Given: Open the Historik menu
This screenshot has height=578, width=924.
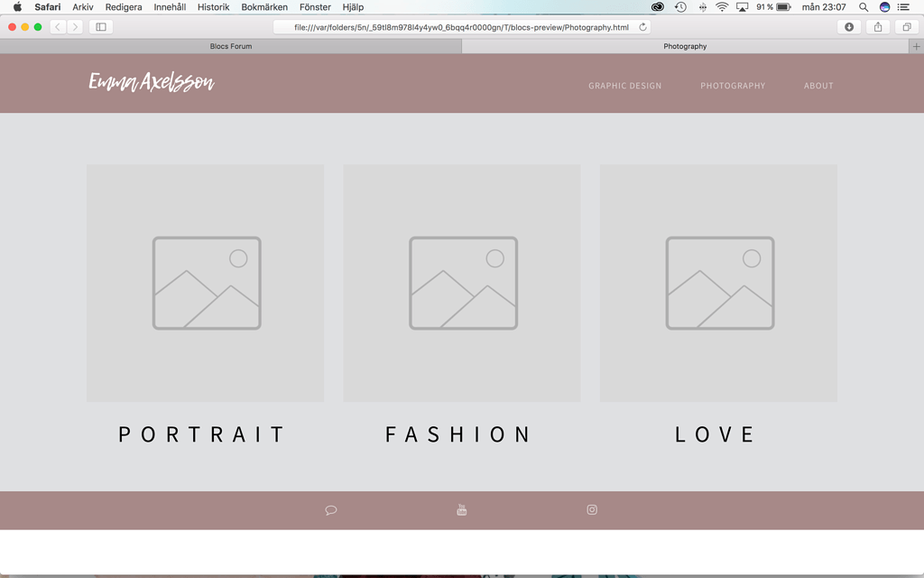Looking at the screenshot, I should point(213,7).
